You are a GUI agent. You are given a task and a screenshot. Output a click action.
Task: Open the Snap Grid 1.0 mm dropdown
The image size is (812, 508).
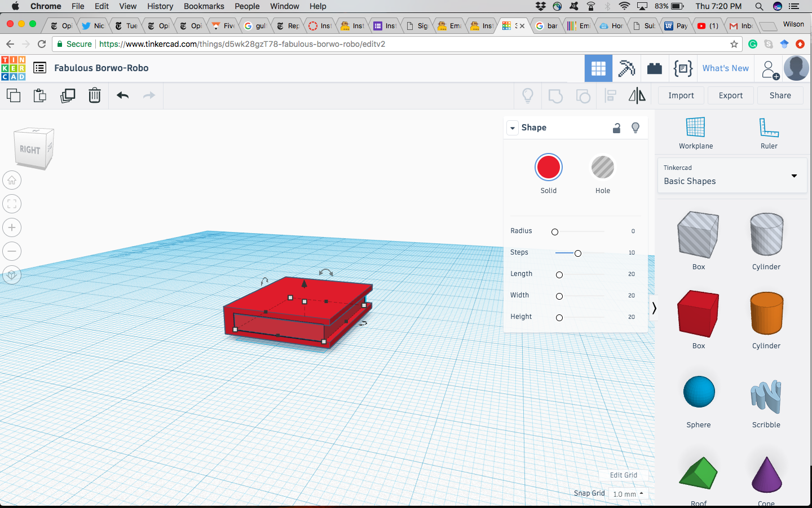pyautogui.click(x=628, y=494)
